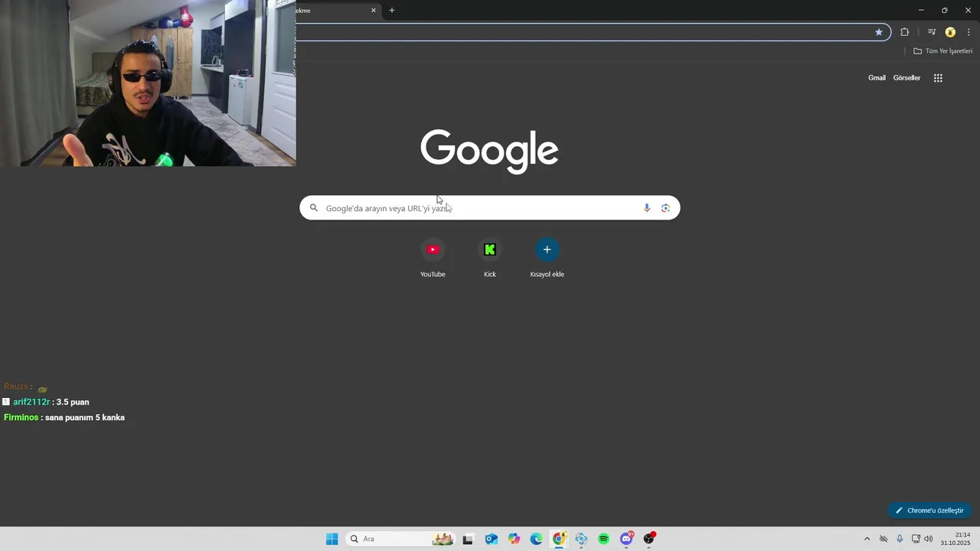The width and height of the screenshot is (980, 551).
Task: Click the Rauzs chat username
Action: [16, 386]
